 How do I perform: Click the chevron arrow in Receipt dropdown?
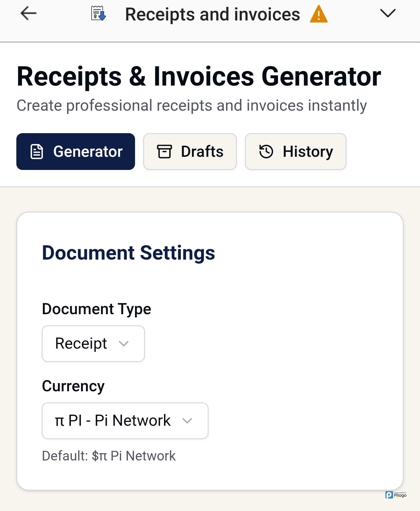(124, 344)
